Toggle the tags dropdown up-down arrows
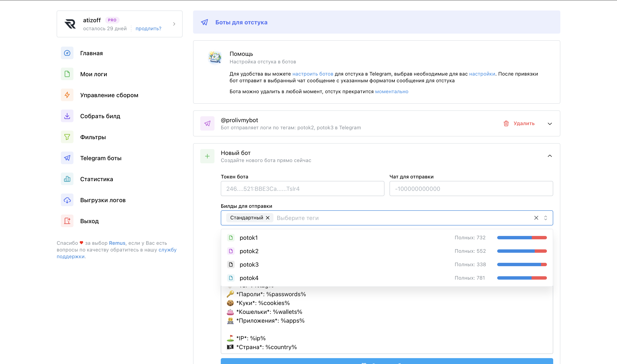This screenshot has height=364, width=617. (x=545, y=218)
